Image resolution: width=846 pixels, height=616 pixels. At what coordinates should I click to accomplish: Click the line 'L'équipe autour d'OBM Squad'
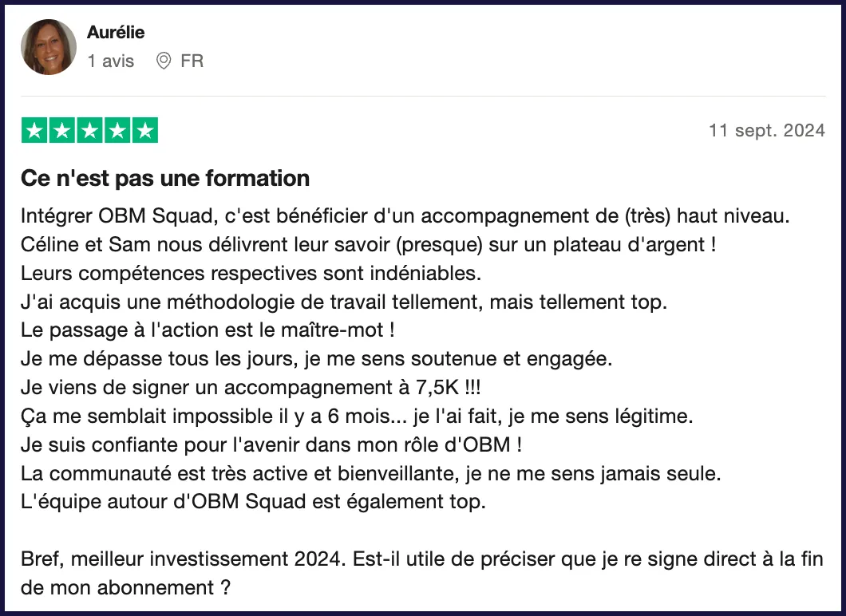click(x=253, y=502)
